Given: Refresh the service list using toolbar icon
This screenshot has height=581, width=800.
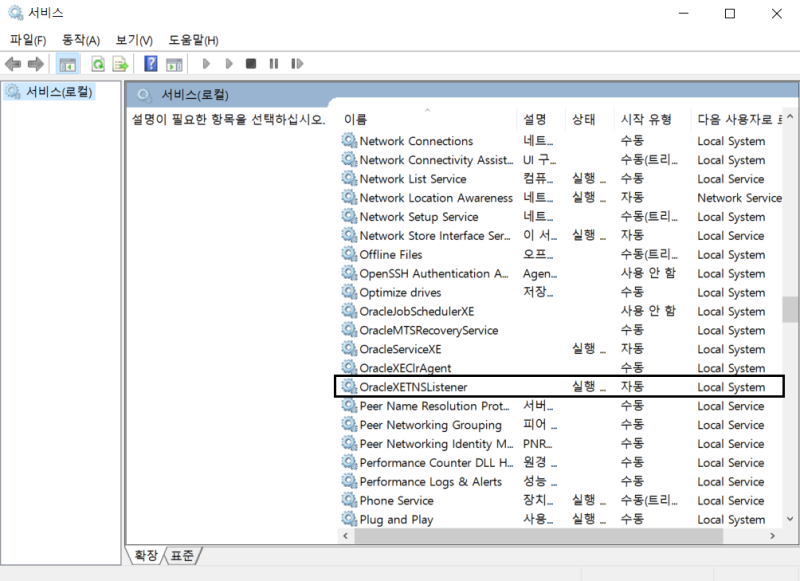Looking at the screenshot, I should (98, 63).
